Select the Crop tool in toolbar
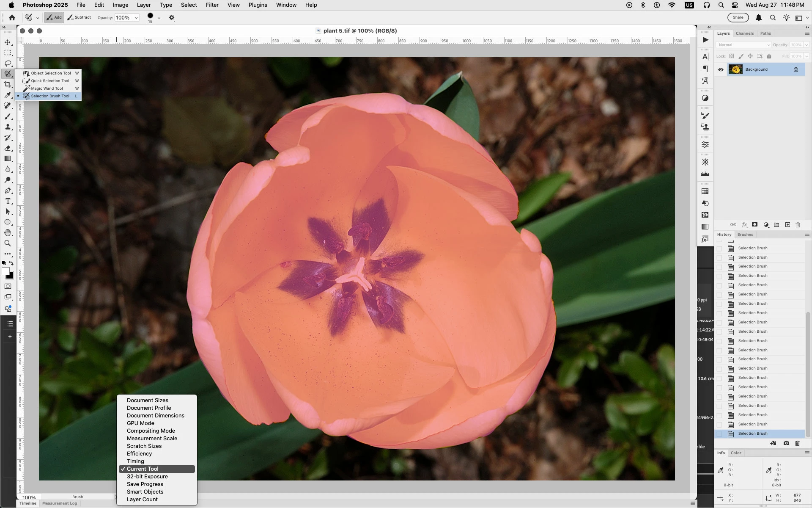812x508 pixels. tap(8, 85)
